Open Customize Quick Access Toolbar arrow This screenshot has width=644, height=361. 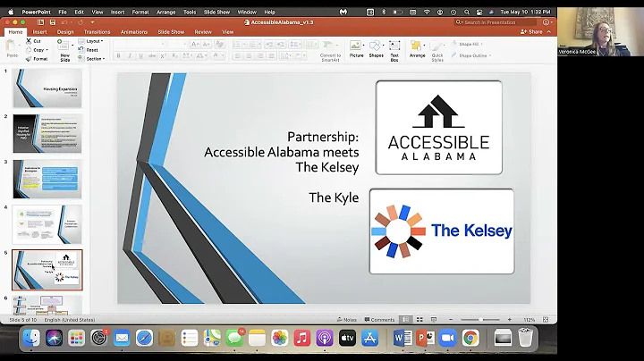[92, 22]
